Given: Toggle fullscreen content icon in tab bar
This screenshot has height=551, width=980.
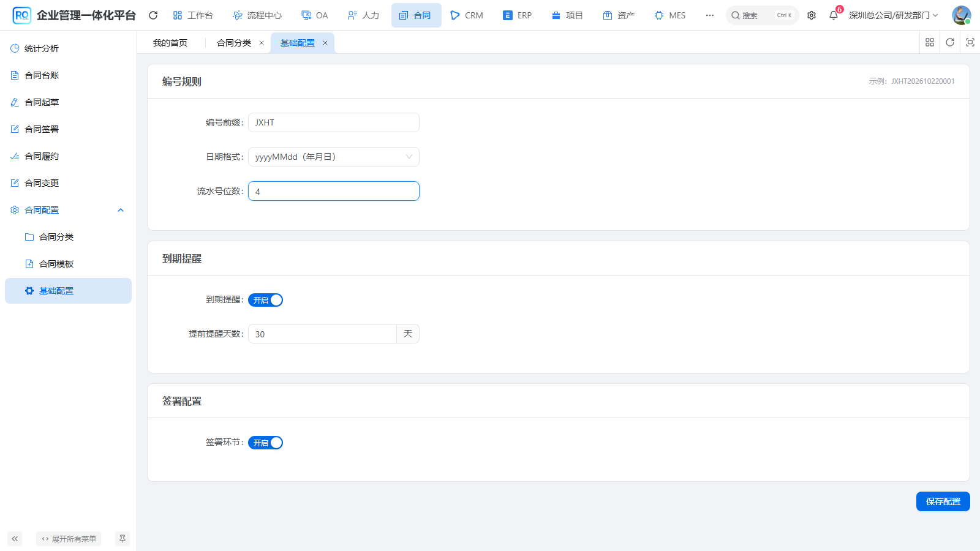Looking at the screenshot, I should pos(970,42).
